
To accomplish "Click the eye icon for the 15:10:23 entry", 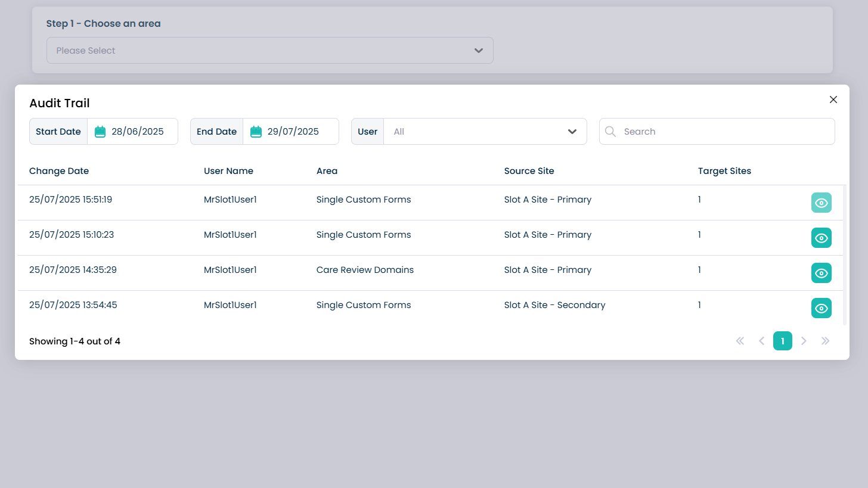I will pos(821,238).
